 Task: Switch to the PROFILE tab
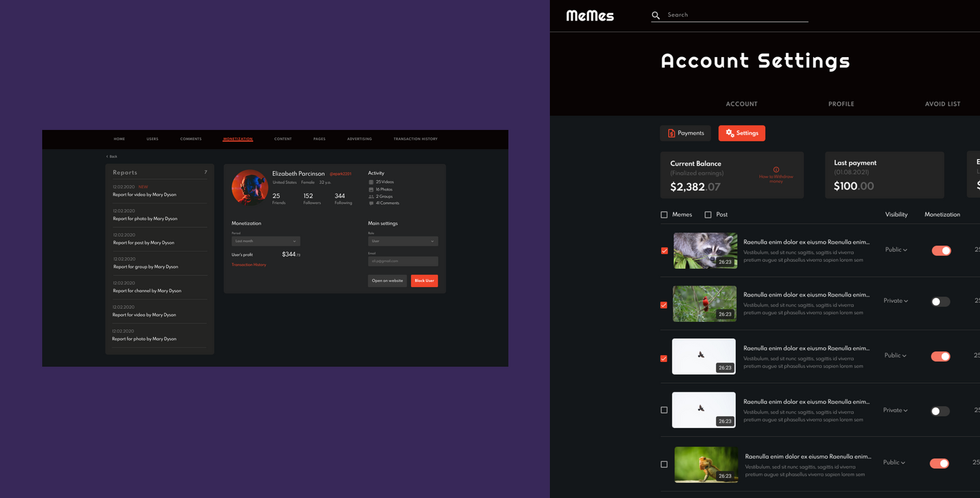click(841, 104)
